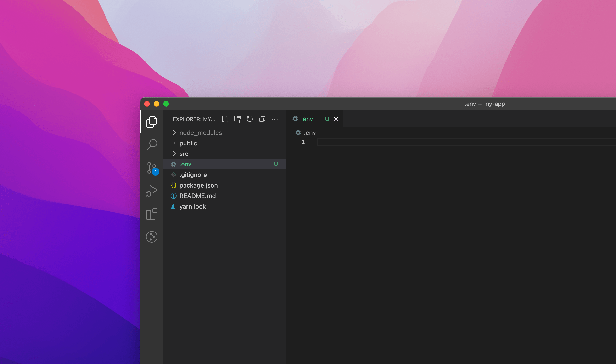Screen dimensions: 616x364
Task: Open package.json from the file tree
Action: pos(198,185)
